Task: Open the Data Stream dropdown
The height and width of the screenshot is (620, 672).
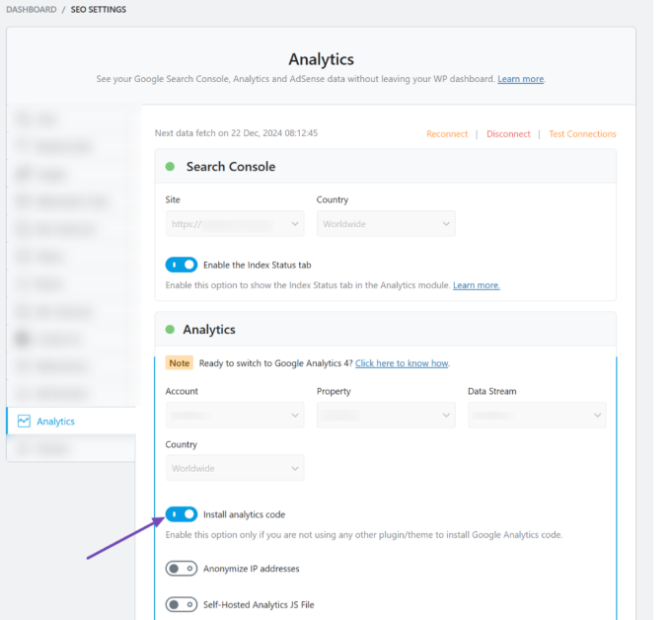Action: 537,416
